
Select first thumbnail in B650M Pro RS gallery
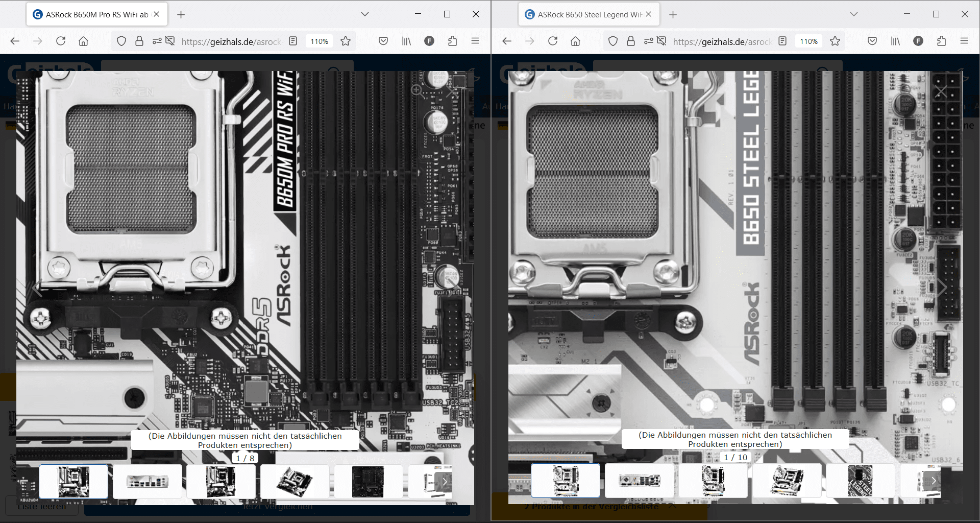point(73,482)
